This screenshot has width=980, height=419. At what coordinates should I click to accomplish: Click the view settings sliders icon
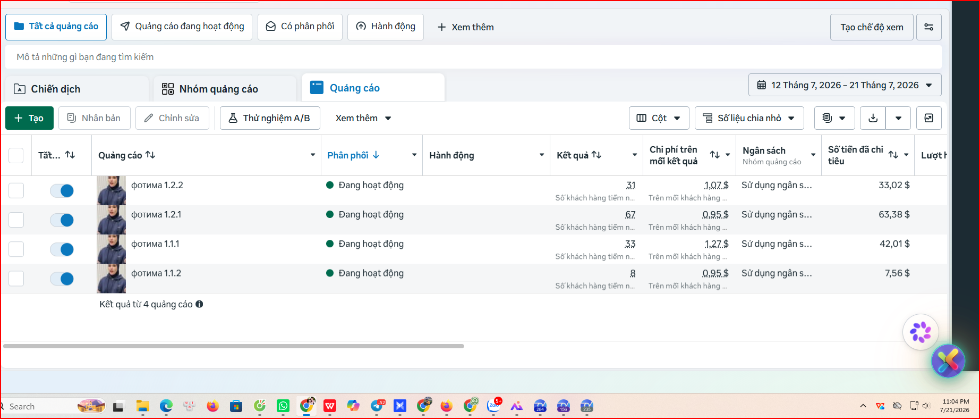click(x=928, y=27)
